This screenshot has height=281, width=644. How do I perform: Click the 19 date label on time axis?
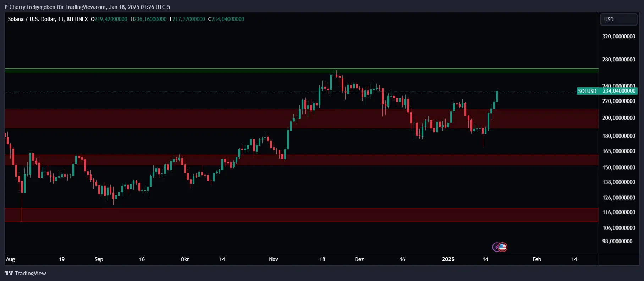[x=62, y=259]
